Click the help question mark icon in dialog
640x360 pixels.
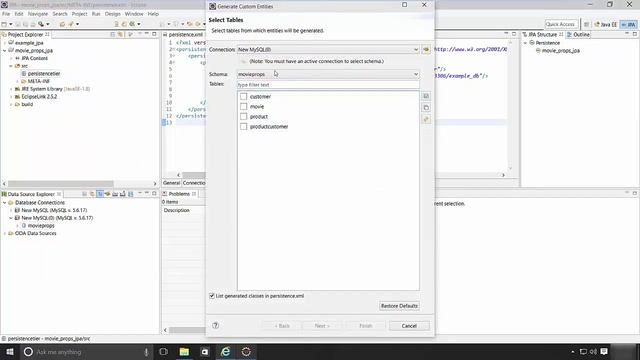[216, 325]
